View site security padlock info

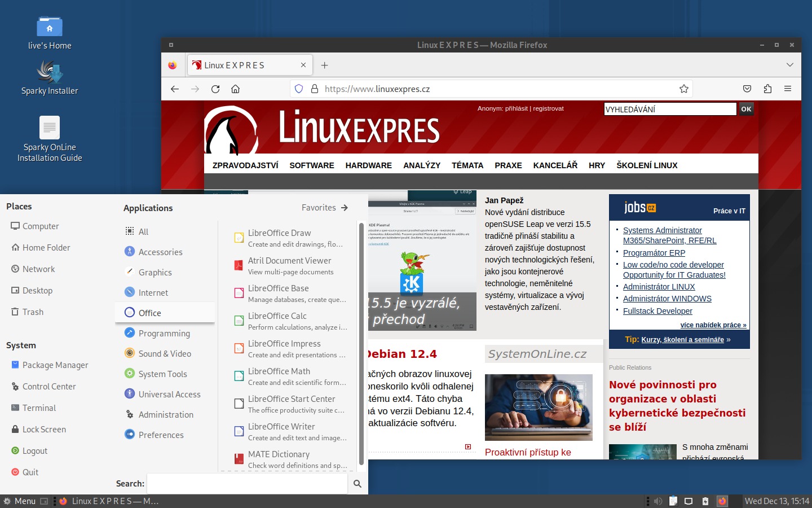[315, 89]
